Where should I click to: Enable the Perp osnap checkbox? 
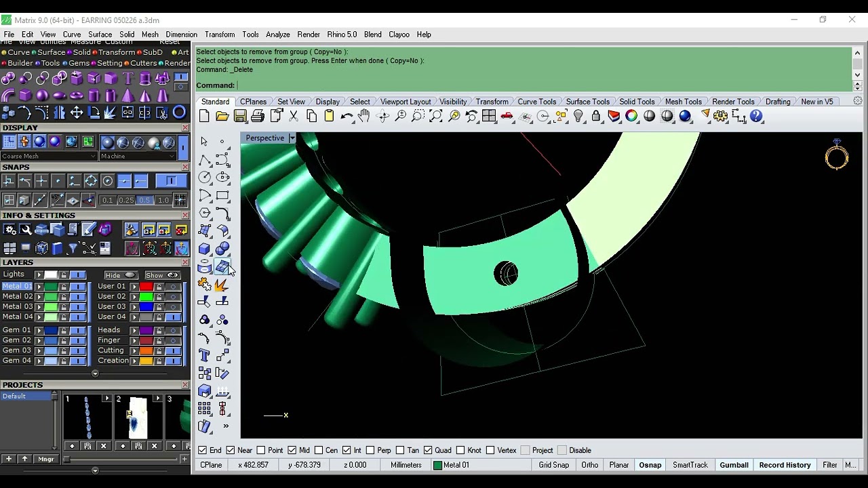click(x=370, y=450)
